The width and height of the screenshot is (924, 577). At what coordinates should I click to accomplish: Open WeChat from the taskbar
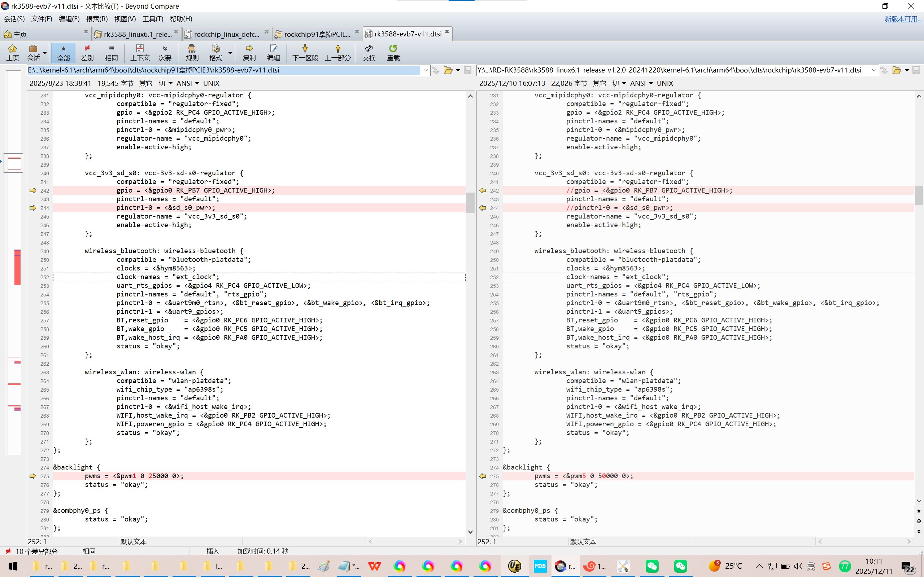tap(652, 566)
